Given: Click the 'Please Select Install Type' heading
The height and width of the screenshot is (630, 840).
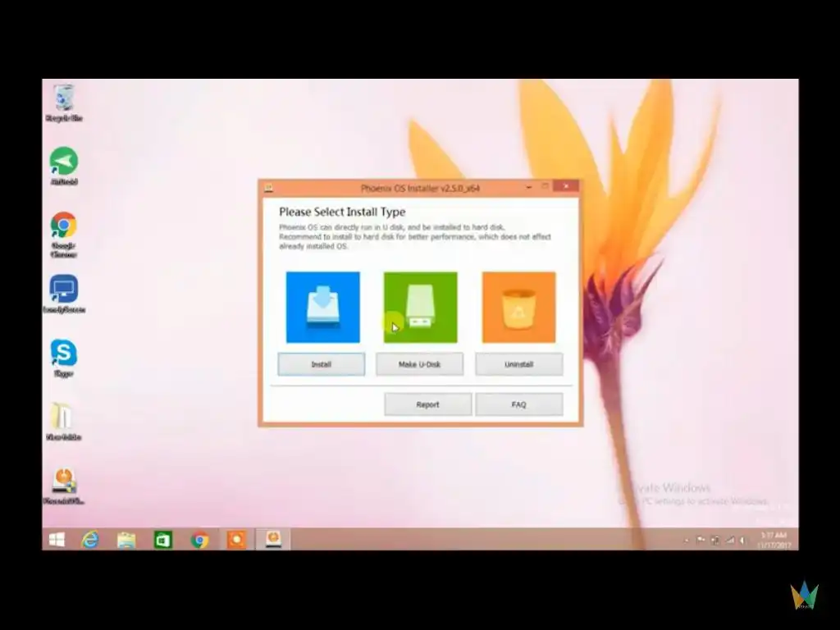Looking at the screenshot, I should pos(342,212).
